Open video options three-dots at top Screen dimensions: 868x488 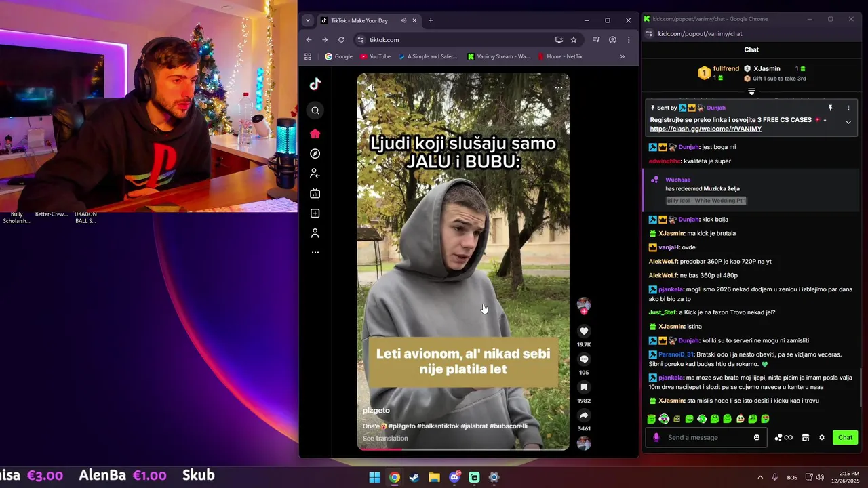558,87
